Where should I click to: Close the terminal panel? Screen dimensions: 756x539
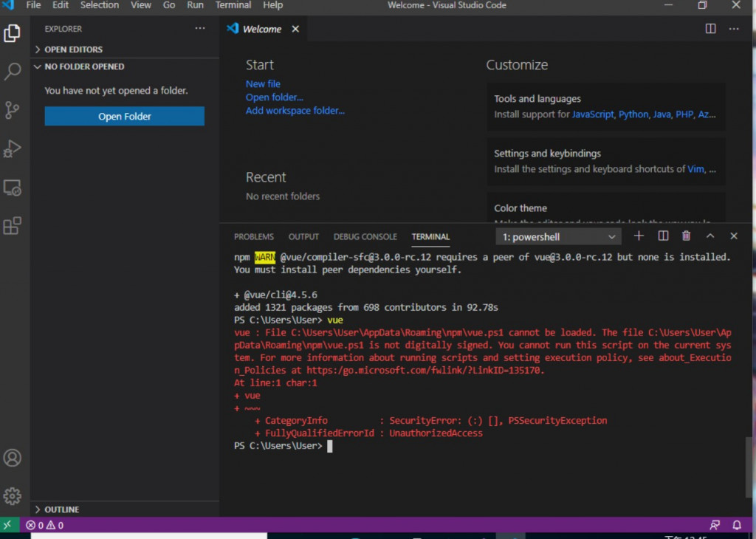click(734, 236)
